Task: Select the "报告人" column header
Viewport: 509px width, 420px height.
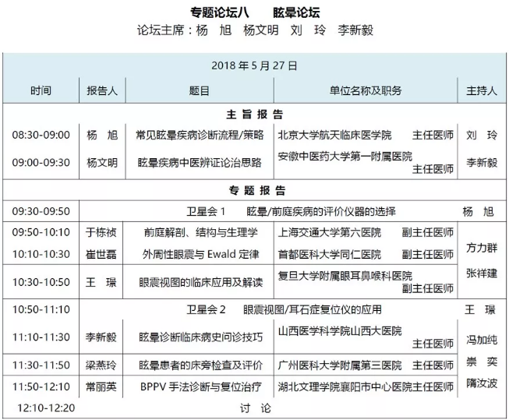Action: (101, 90)
